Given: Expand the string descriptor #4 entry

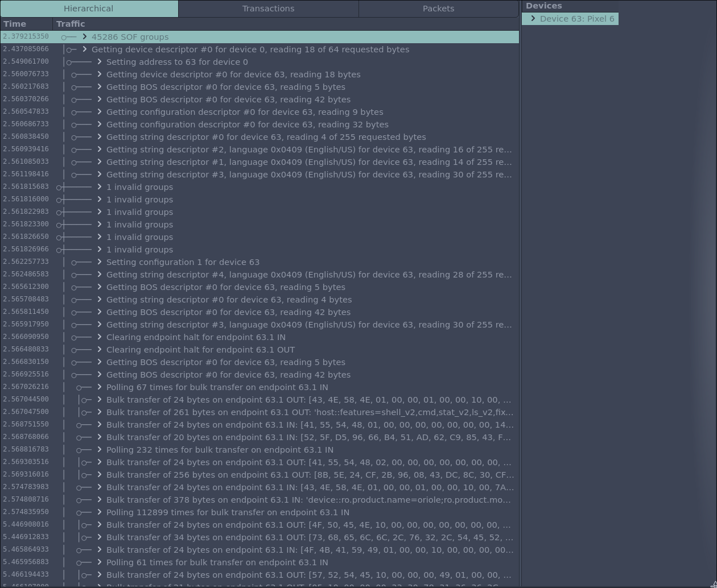Looking at the screenshot, I should click(99, 274).
